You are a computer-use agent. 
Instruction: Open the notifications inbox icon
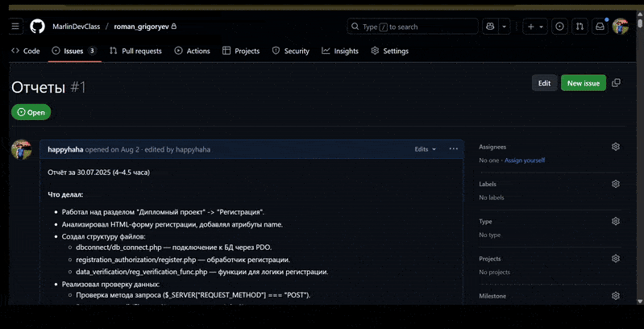coord(600,27)
